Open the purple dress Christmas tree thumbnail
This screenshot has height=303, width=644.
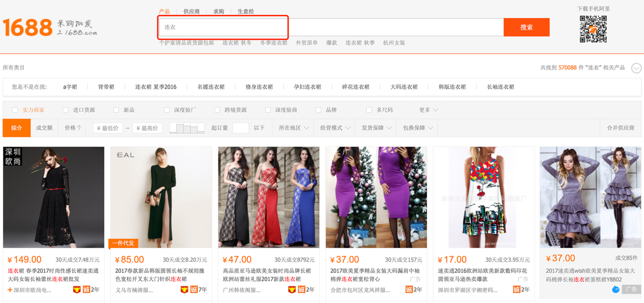(x=376, y=197)
